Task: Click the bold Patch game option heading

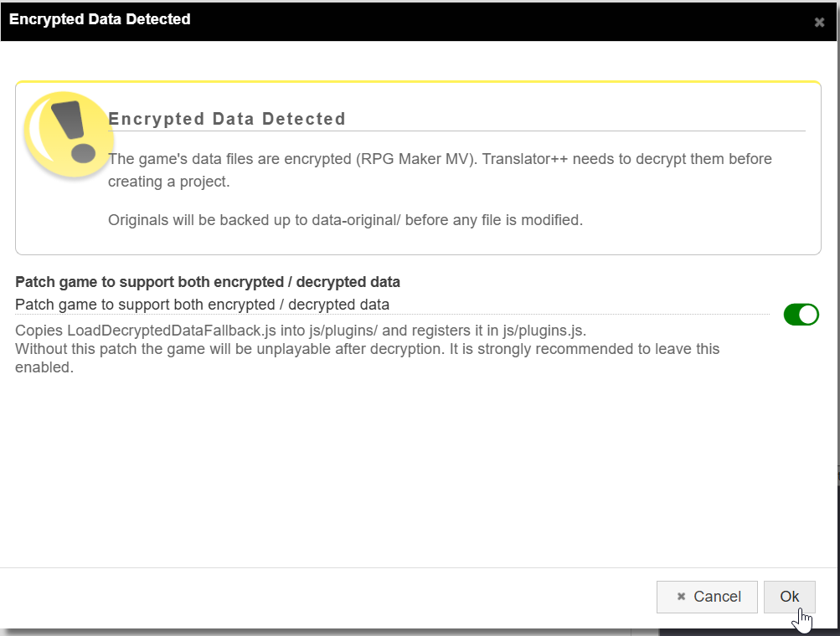Action: pos(208,282)
